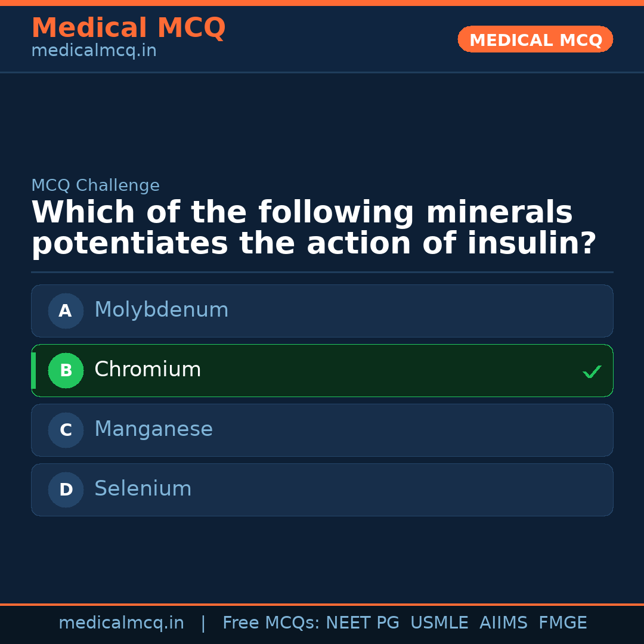Choose the Chromium answer text
Screen dimensions: 644x644
[x=148, y=370]
